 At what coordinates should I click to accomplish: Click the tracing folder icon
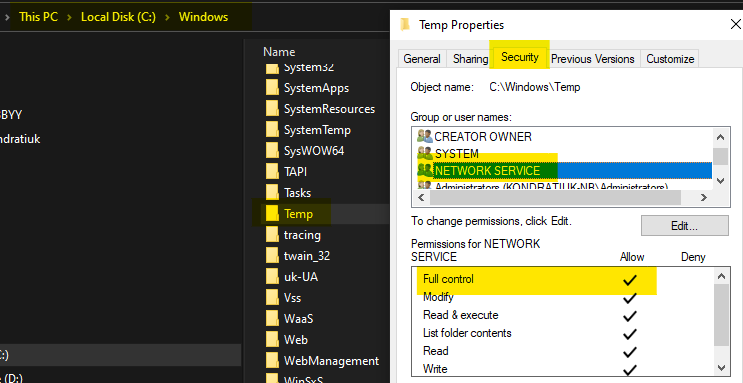(x=272, y=235)
